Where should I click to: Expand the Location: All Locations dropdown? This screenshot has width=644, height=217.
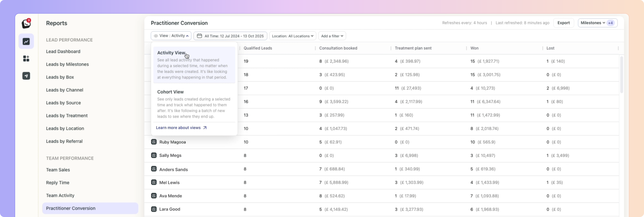[292, 36]
